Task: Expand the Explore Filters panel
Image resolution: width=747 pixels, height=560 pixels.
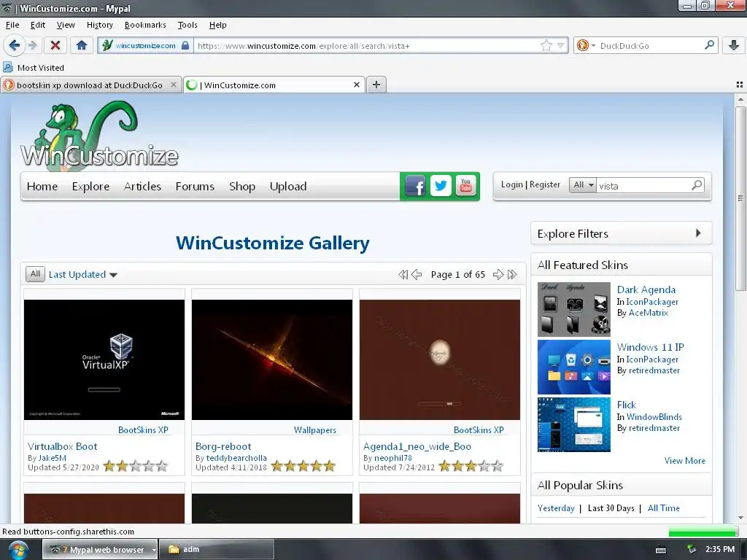Action: 622,233
